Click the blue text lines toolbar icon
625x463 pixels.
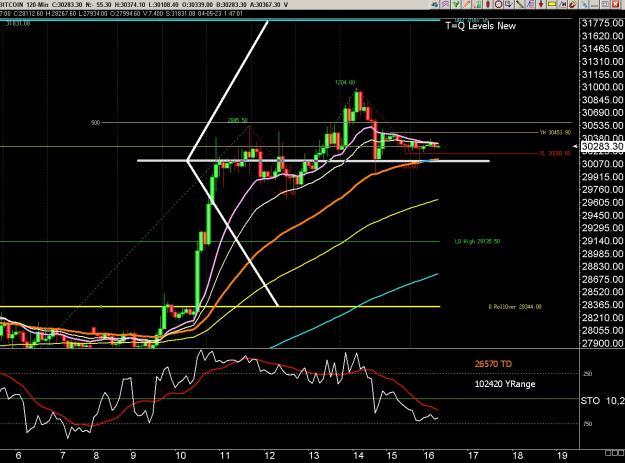coord(531,4)
